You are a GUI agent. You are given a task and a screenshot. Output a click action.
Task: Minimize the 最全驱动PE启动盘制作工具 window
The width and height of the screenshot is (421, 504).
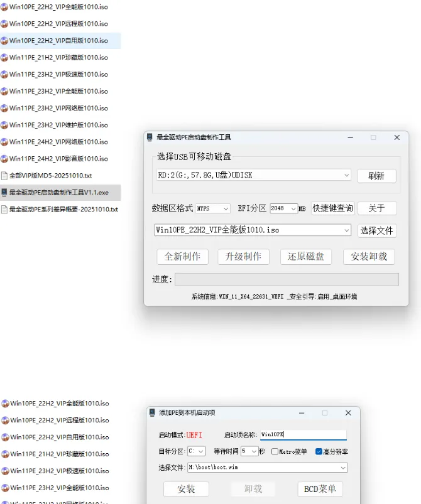(x=351, y=137)
